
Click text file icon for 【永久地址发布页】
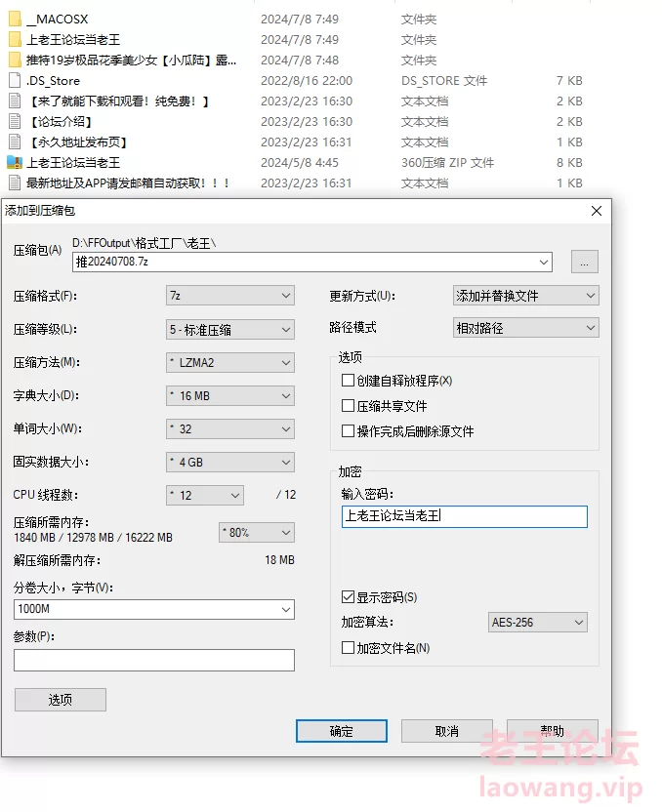point(15,142)
